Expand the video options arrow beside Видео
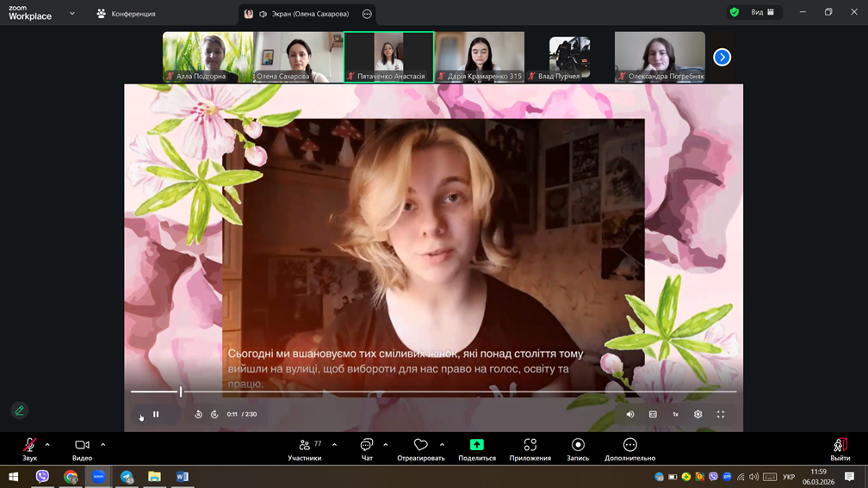The height and width of the screenshot is (488, 868). click(102, 445)
